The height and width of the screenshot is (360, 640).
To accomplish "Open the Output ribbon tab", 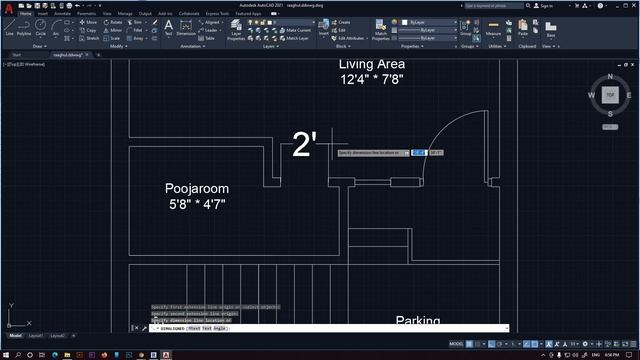I will (145, 13).
